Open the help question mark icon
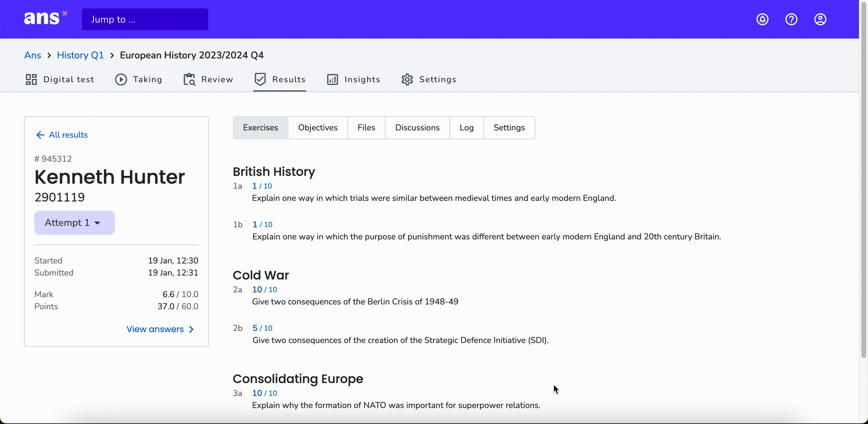Viewport: 868px width, 424px height. click(791, 19)
